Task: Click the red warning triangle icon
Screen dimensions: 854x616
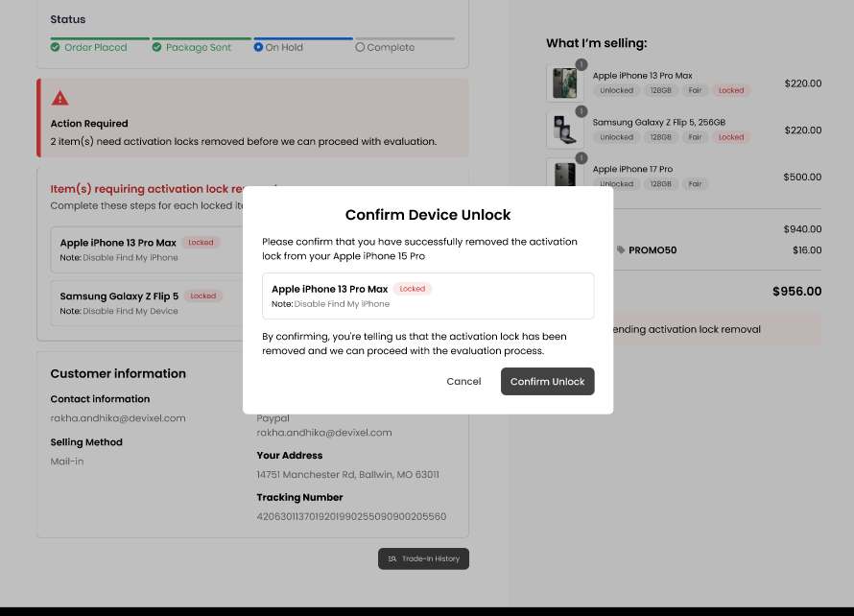Action: [x=59, y=98]
